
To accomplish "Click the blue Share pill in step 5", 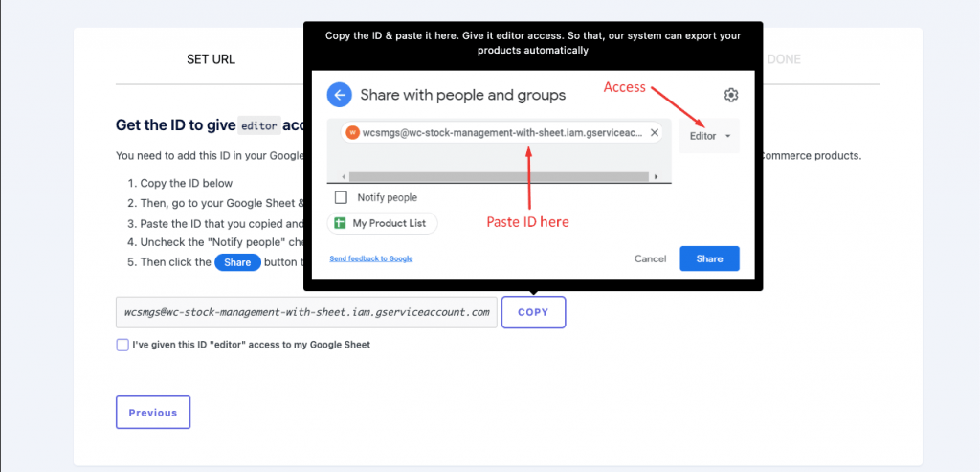I will tap(237, 262).
